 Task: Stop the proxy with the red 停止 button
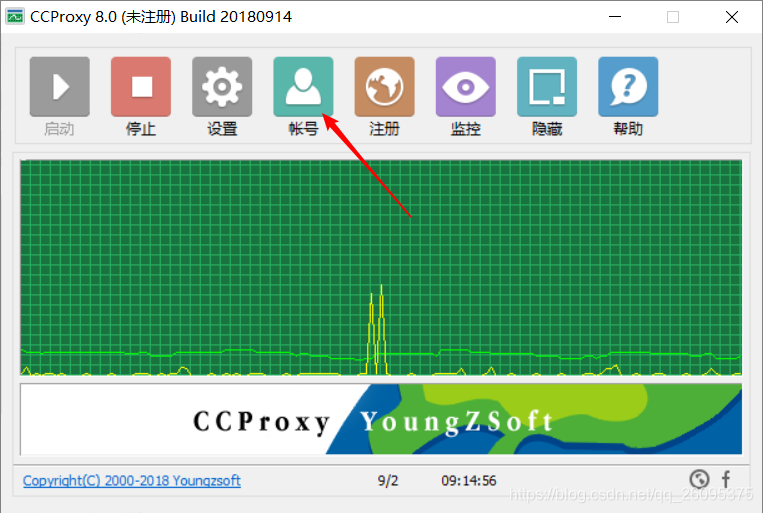coord(141,87)
